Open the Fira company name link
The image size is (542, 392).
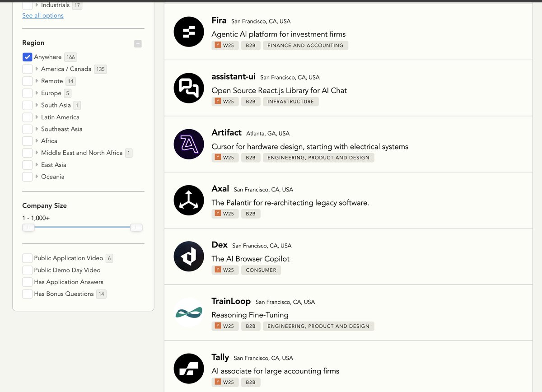pyautogui.click(x=219, y=20)
